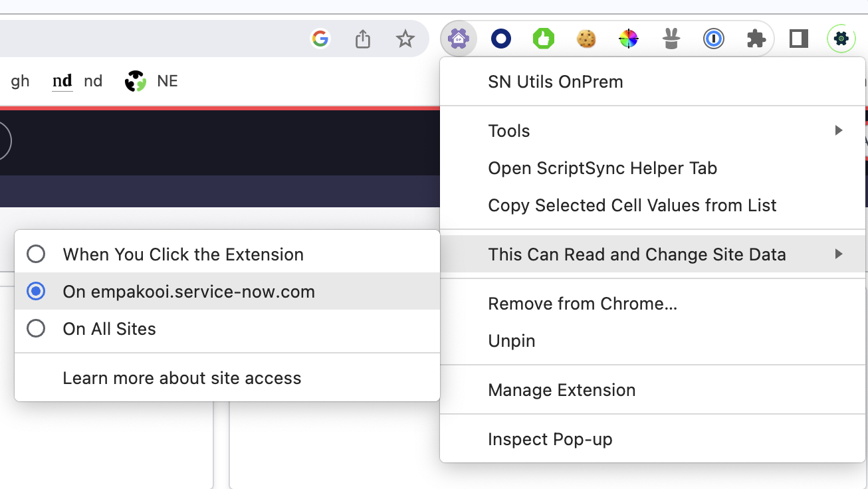Screen dimensions: 868x489
Task: Expand 'This Can Read and Change Site Data'
Action: 653,254
